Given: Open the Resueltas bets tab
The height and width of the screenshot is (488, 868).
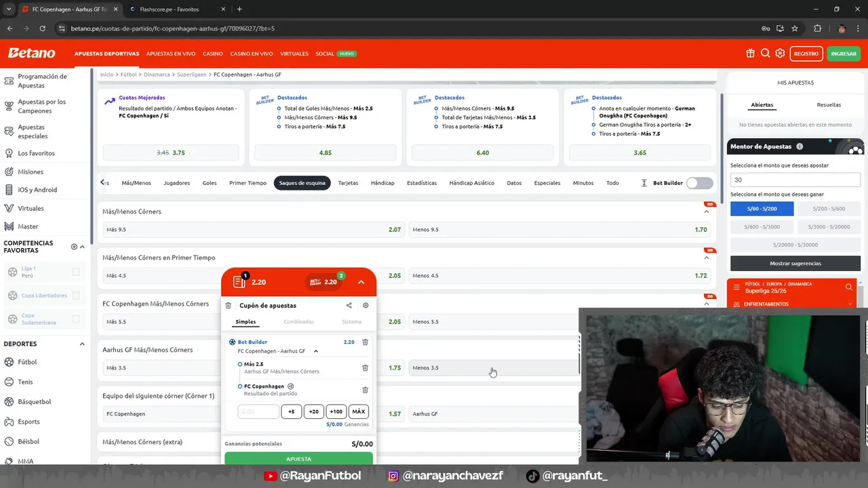Looking at the screenshot, I should (x=829, y=105).
